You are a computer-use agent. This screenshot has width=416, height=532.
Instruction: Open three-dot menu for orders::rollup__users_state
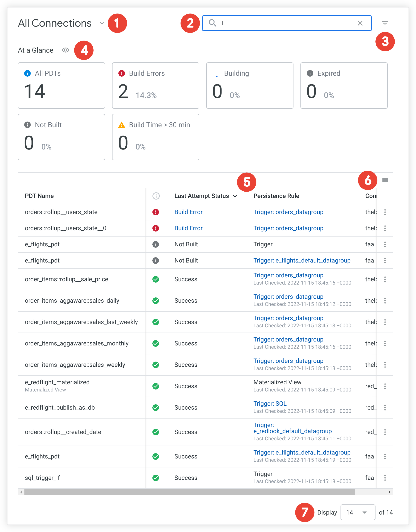tap(385, 212)
